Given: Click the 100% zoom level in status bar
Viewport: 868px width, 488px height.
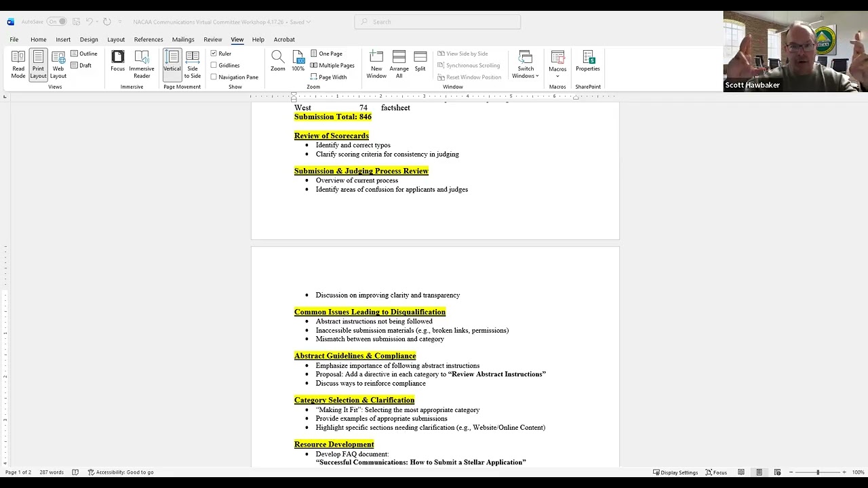Looking at the screenshot, I should pos(858,472).
